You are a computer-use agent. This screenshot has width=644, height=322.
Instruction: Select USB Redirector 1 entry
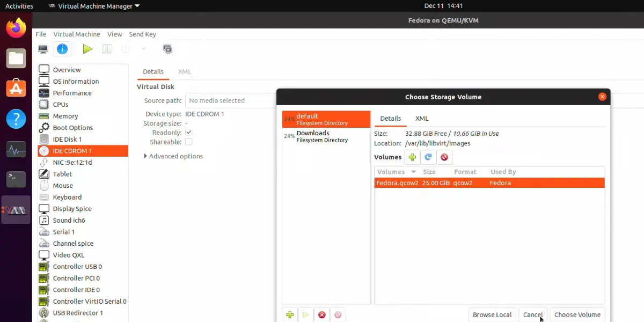[x=83, y=313]
